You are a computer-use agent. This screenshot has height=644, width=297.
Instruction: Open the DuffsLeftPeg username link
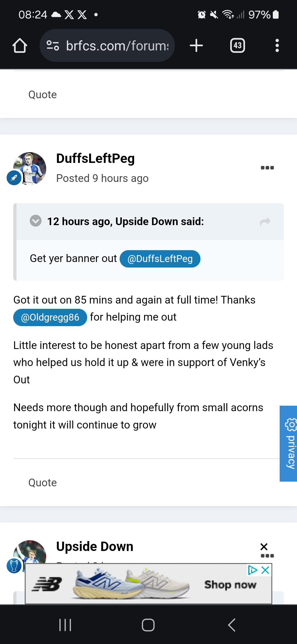coord(95,159)
